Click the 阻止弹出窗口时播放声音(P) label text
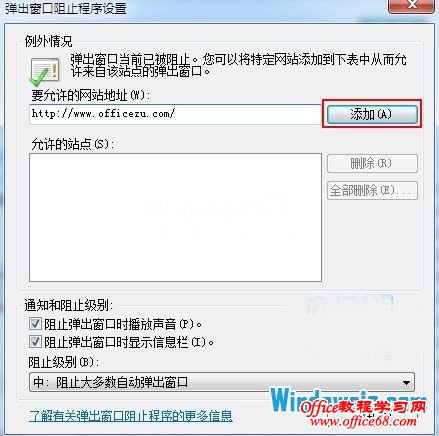439x436 pixels. [x=123, y=324]
